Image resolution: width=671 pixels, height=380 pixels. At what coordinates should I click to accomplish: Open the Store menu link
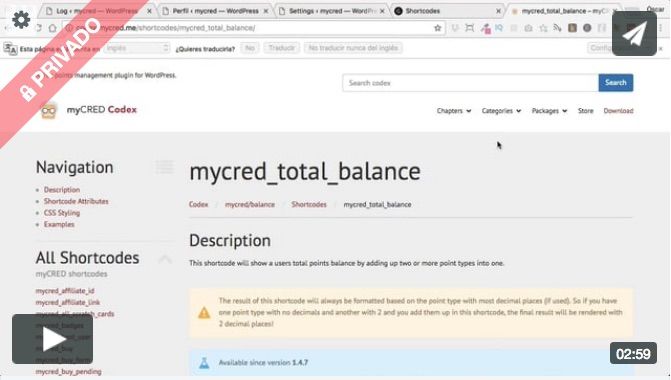click(585, 111)
